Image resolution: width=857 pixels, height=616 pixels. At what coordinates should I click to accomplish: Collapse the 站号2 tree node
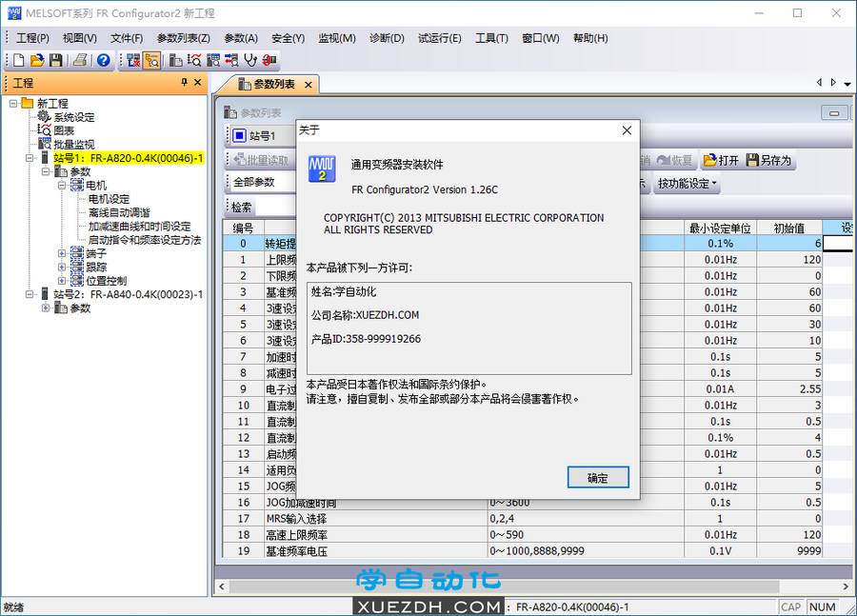(x=29, y=294)
